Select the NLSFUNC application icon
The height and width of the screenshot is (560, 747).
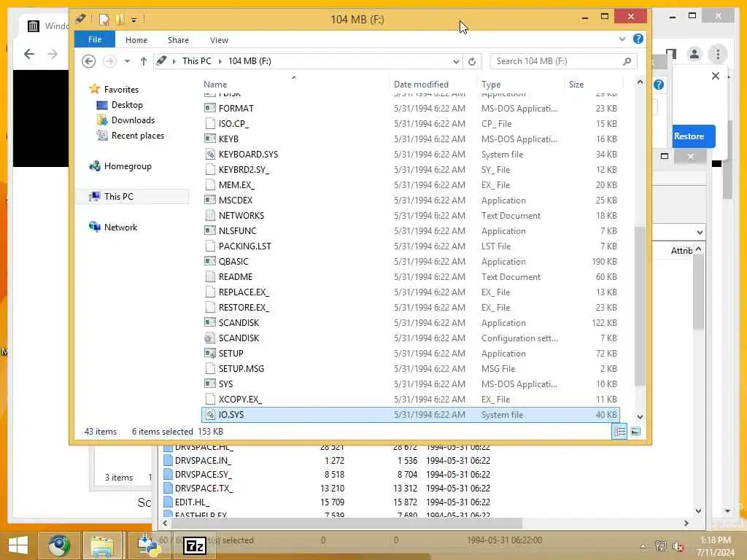pyautogui.click(x=210, y=231)
